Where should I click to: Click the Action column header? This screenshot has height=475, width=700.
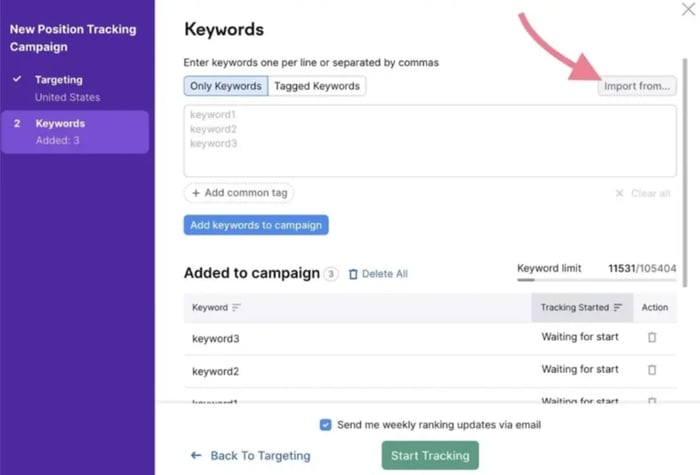click(654, 307)
